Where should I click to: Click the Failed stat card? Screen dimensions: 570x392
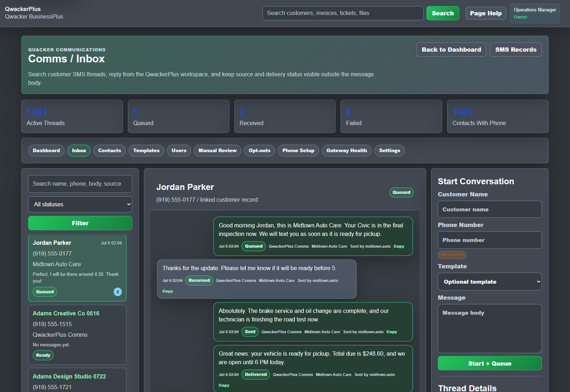click(x=391, y=117)
